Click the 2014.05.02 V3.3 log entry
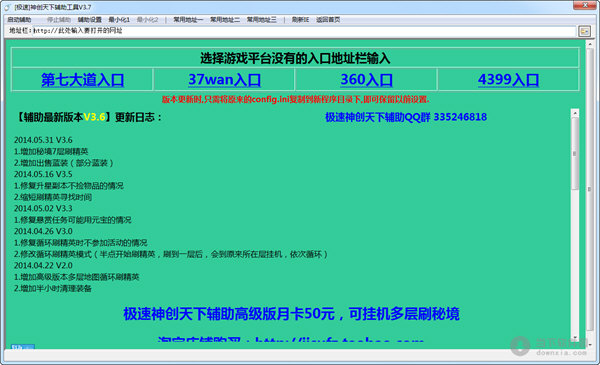Image resolution: width=600 pixels, height=365 pixels. 43,209
